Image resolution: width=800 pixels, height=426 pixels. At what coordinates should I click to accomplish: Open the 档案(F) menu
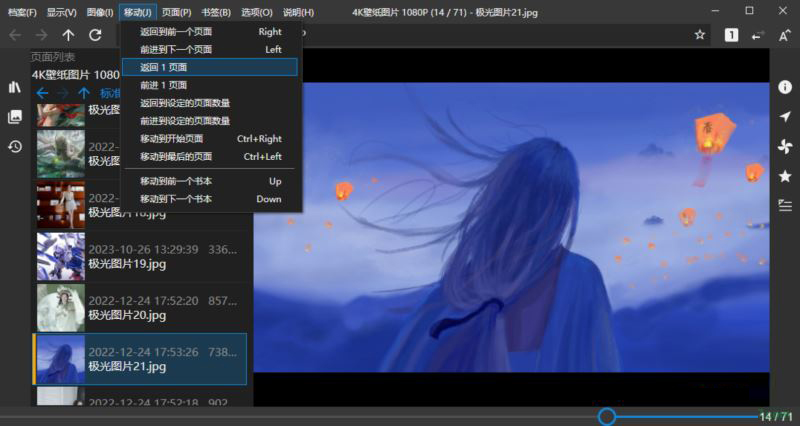coord(22,12)
